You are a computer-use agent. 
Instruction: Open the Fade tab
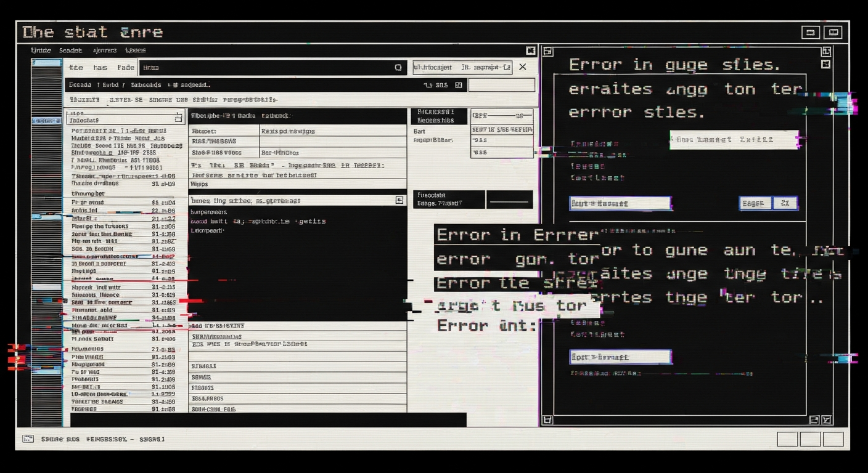(x=126, y=68)
